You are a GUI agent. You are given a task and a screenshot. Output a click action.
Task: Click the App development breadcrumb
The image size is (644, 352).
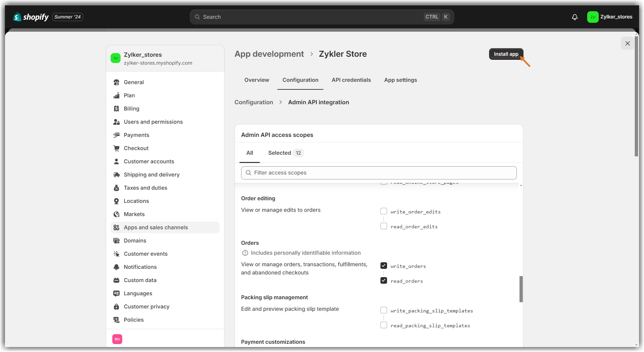(269, 54)
